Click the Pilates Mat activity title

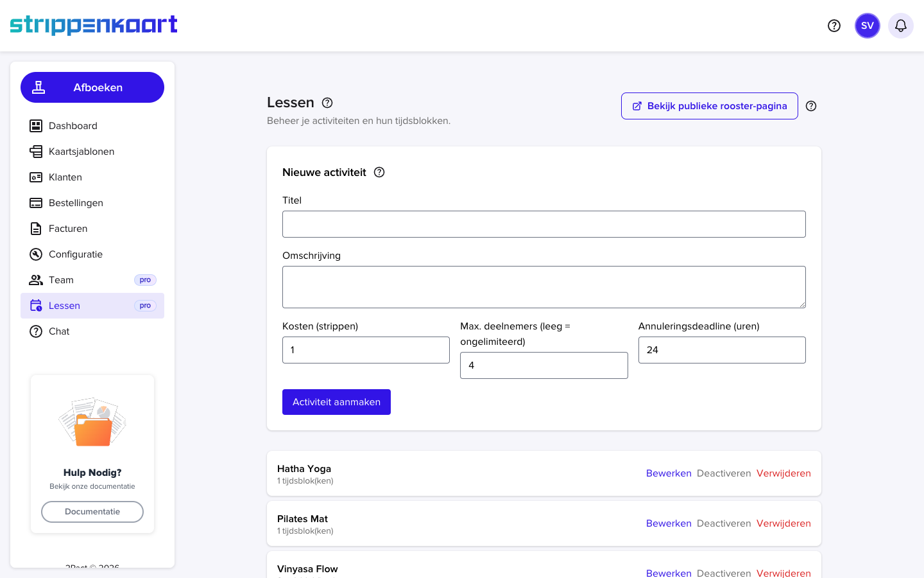point(302,519)
